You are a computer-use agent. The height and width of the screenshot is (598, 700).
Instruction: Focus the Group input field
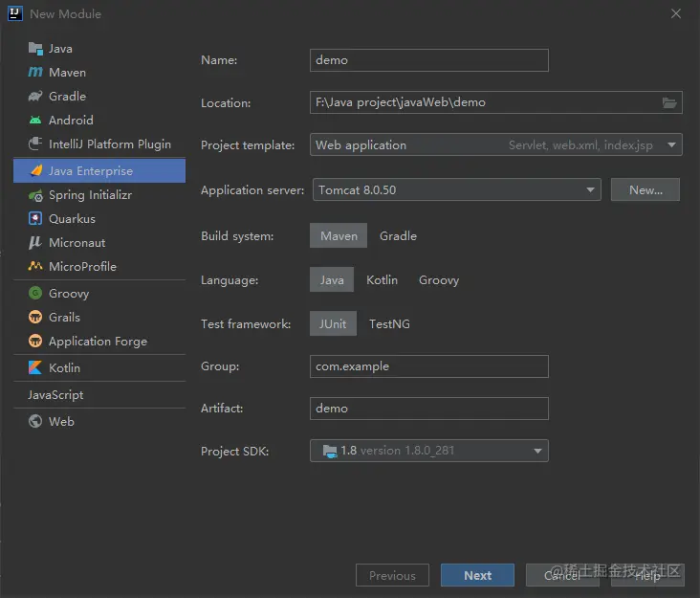[429, 366]
